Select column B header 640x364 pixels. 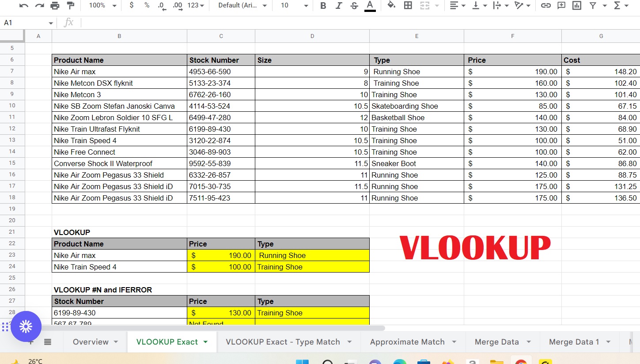119,36
